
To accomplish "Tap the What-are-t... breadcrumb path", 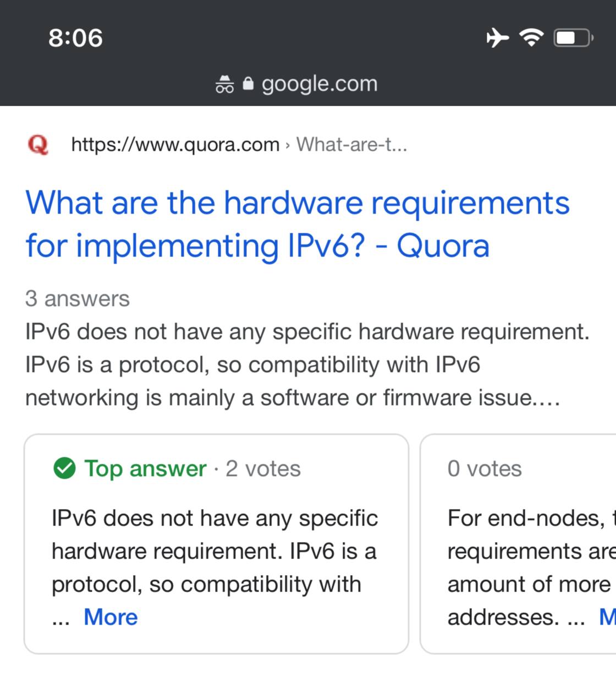I will [x=352, y=145].
